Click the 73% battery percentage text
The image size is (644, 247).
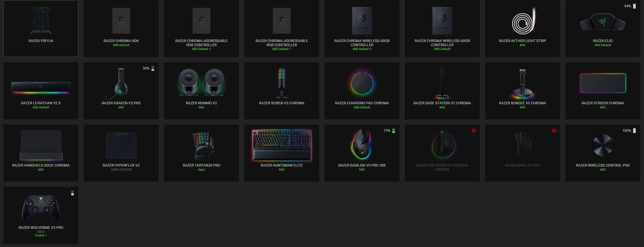(x=387, y=131)
